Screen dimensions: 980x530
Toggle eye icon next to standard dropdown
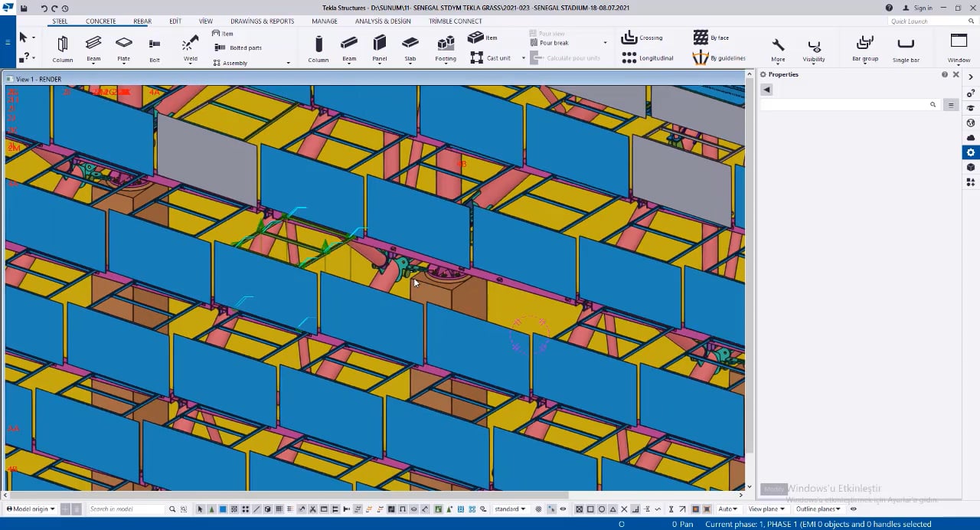tap(563, 509)
